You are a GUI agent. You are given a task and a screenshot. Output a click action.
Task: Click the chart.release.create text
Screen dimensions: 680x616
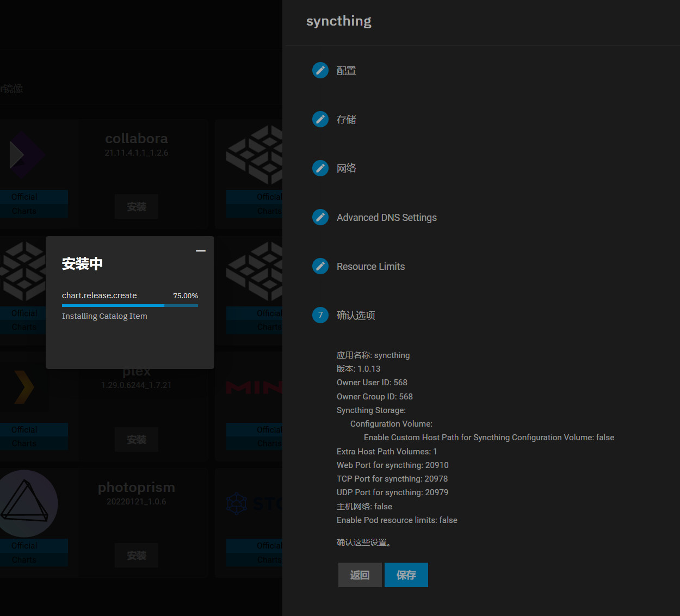click(100, 295)
